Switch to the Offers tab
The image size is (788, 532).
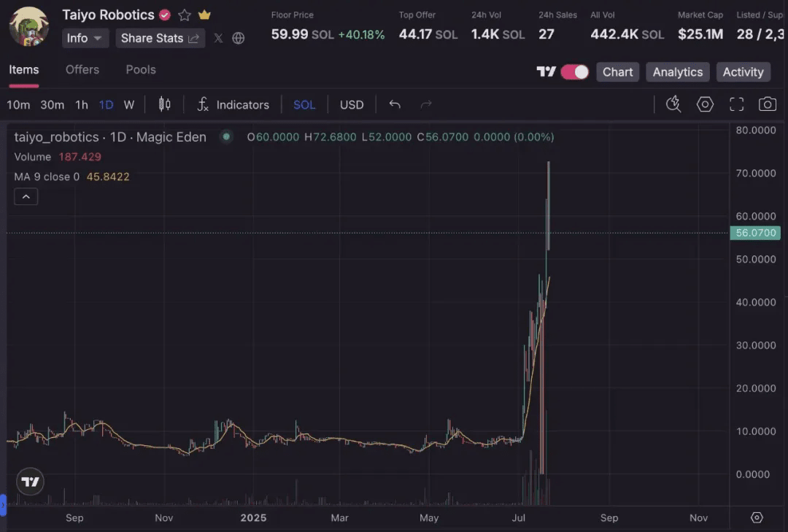pyautogui.click(x=82, y=70)
